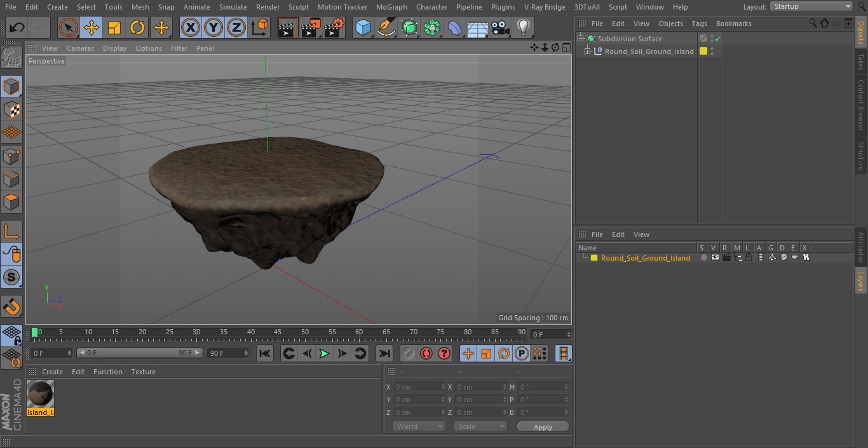Switch to Model mode
This screenshot has width=868, height=448.
pos(12,86)
